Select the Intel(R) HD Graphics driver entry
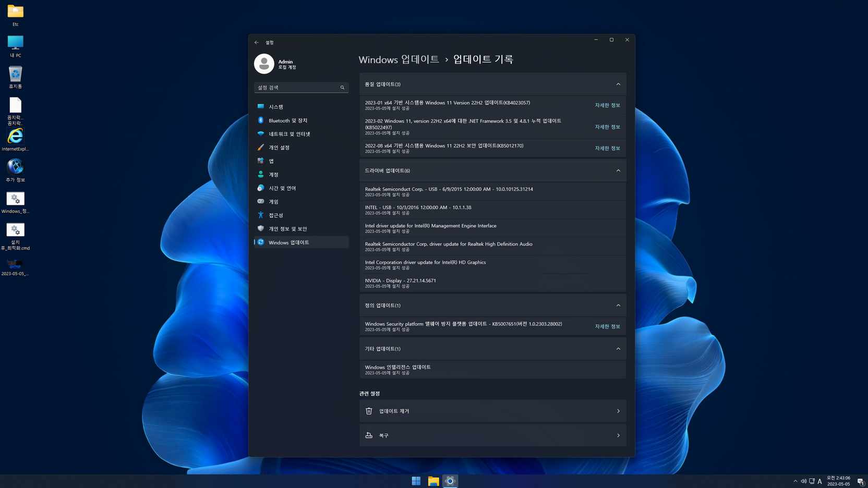This screenshot has width=868, height=488. (x=492, y=264)
